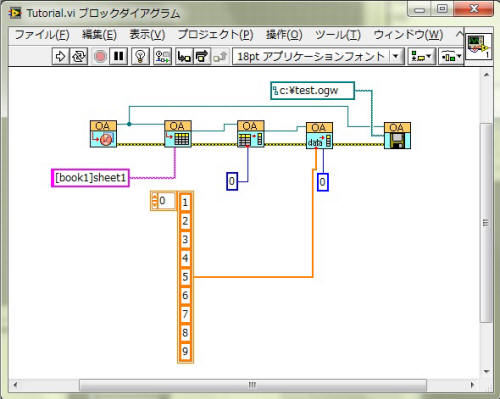Image resolution: width=500 pixels, height=399 pixels.
Task: Pause execution with the Pause button
Action: click(118, 56)
